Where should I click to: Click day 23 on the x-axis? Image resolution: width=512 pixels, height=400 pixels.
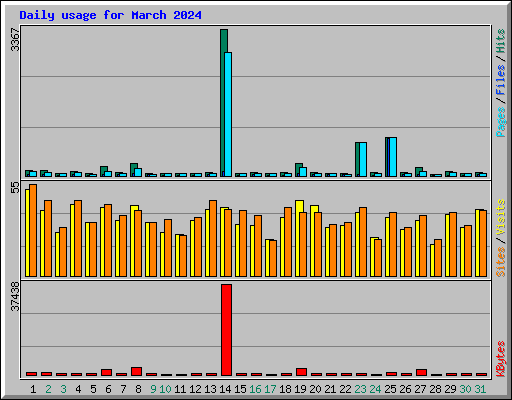pos(360,389)
